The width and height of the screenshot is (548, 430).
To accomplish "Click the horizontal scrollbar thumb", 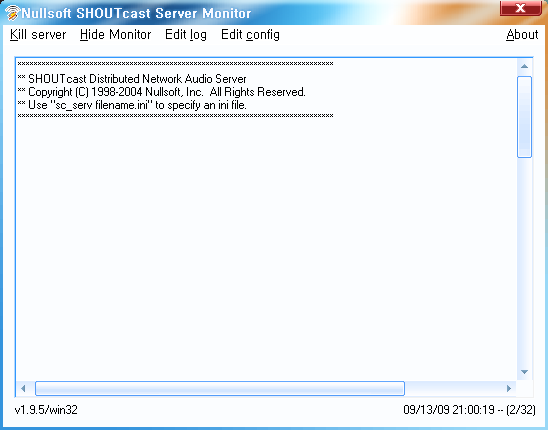I will coord(220,388).
